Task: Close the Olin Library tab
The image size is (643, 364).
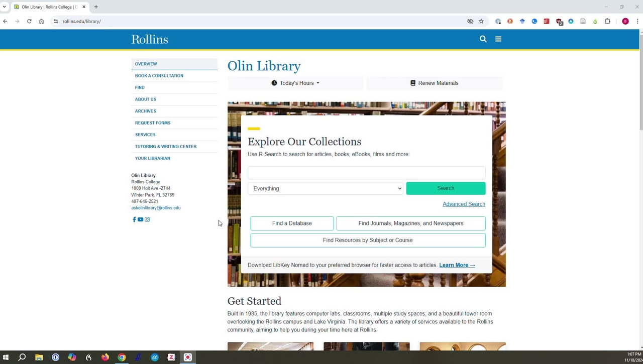Action: click(84, 7)
